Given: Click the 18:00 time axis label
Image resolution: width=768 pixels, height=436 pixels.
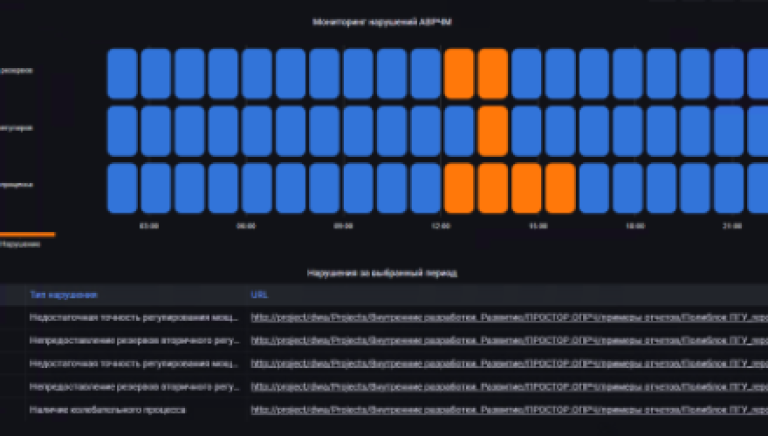Looking at the screenshot, I should [x=635, y=227].
